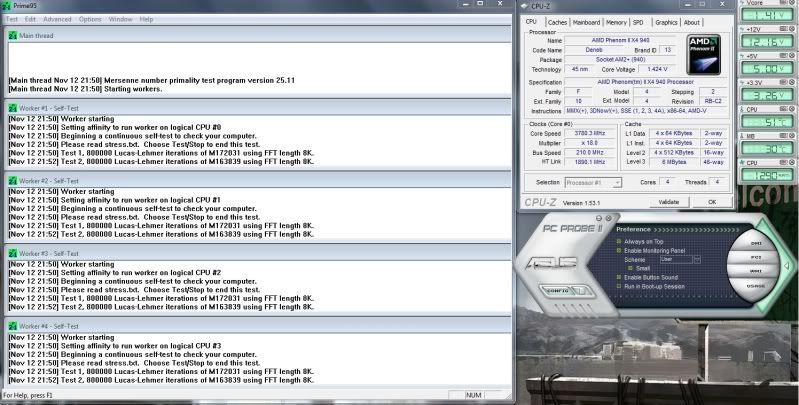
Task: Open the CPU fan speed panel settings icon
Action: pyautogui.click(x=783, y=162)
